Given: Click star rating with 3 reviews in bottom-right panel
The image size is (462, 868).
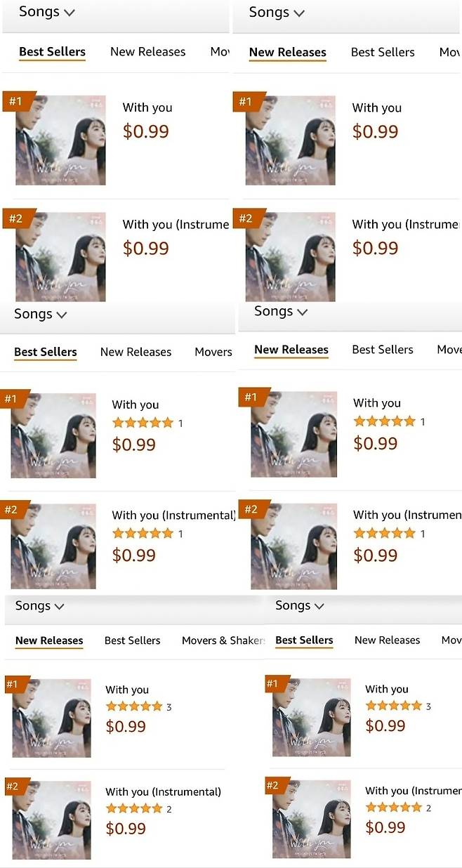Looking at the screenshot, I should click(394, 706).
